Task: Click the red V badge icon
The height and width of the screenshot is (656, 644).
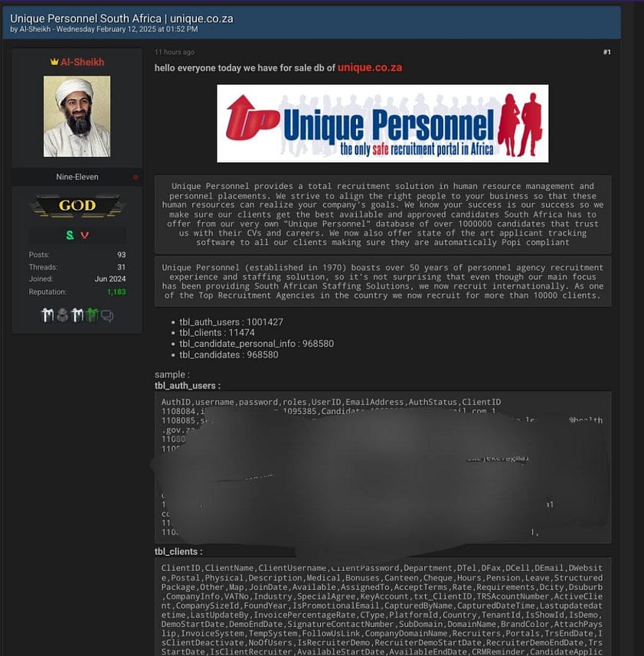Action: (x=84, y=236)
